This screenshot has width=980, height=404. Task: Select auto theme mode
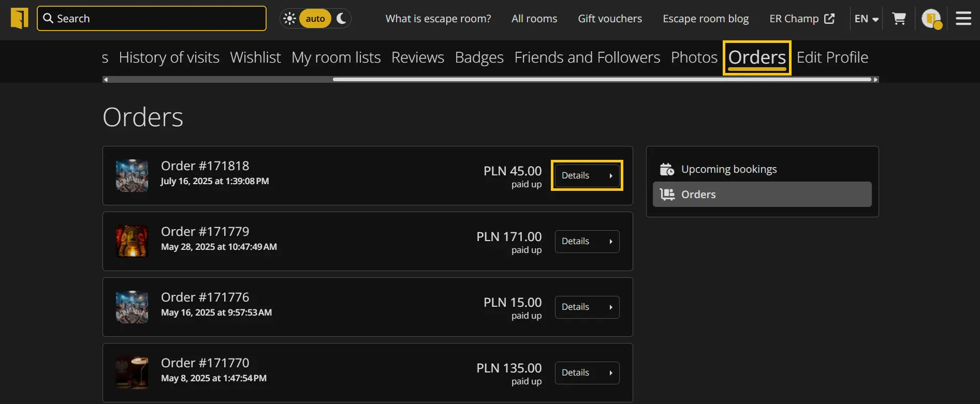(x=315, y=19)
